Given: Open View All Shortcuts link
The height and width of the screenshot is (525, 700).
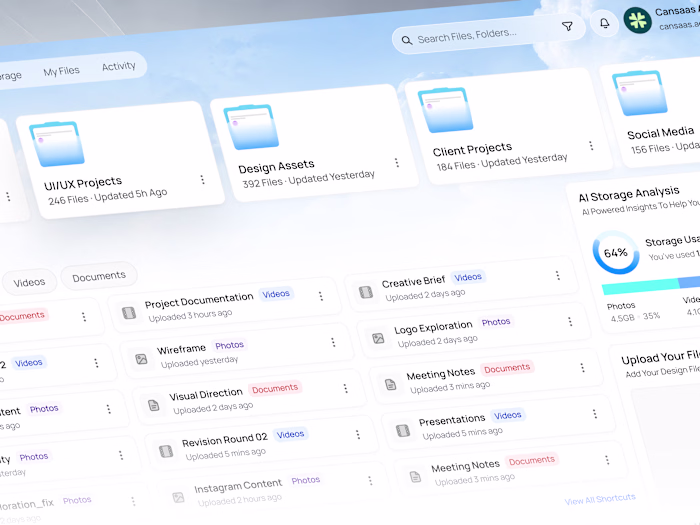Looking at the screenshot, I should coord(600,499).
